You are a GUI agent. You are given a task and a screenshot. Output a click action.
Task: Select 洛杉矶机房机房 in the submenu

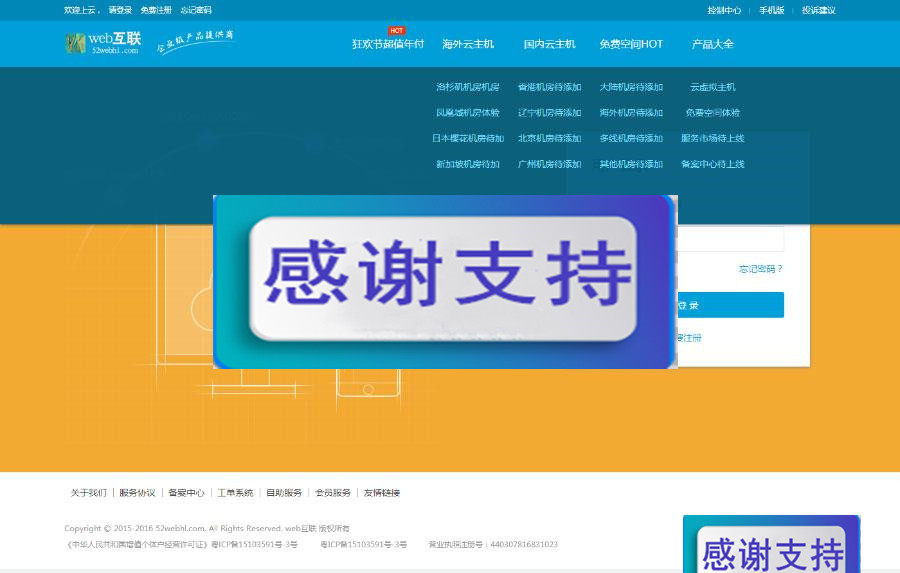pyautogui.click(x=467, y=87)
